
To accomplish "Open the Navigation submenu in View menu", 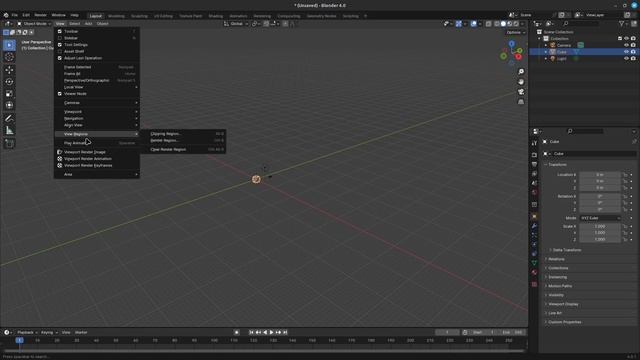I will [x=97, y=118].
